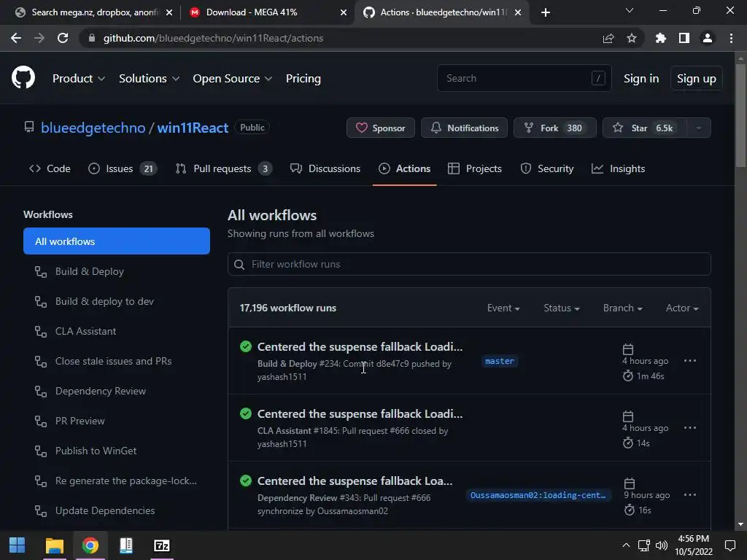Open the Issues tab
The width and height of the screenshot is (747, 560).
coord(123,168)
